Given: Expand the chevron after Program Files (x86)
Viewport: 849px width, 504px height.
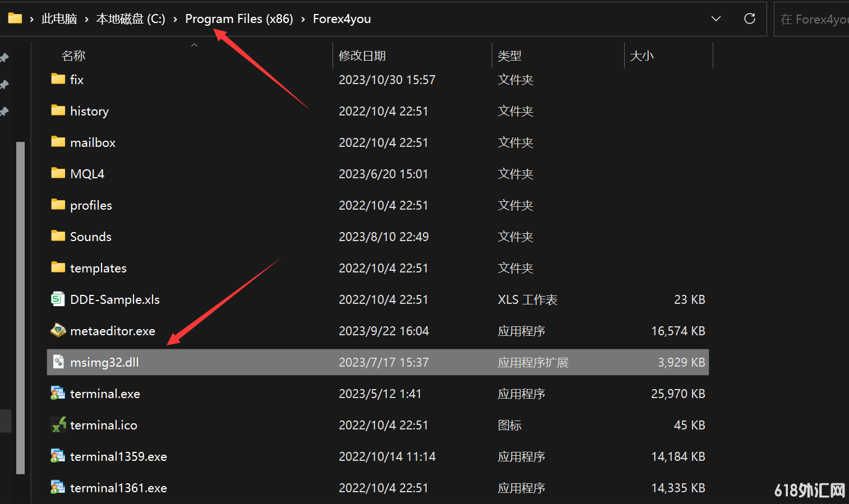Looking at the screenshot, I should click(x=303, y=19).
